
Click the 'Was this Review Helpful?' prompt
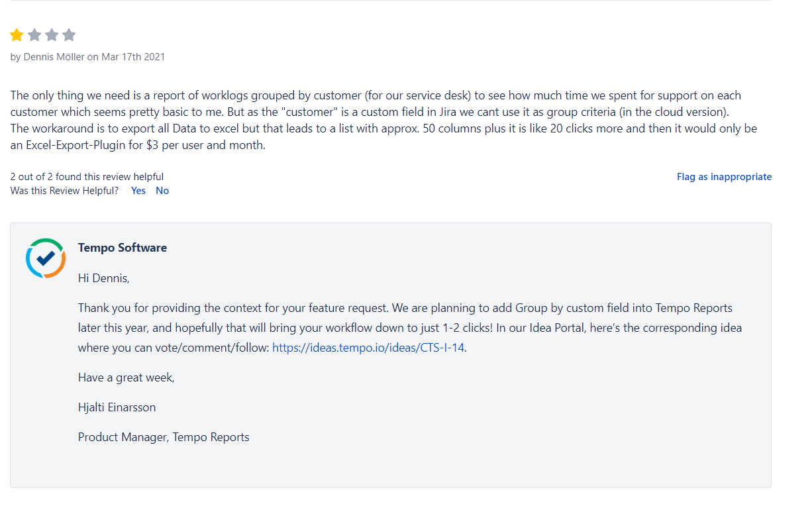click(64, 191)
